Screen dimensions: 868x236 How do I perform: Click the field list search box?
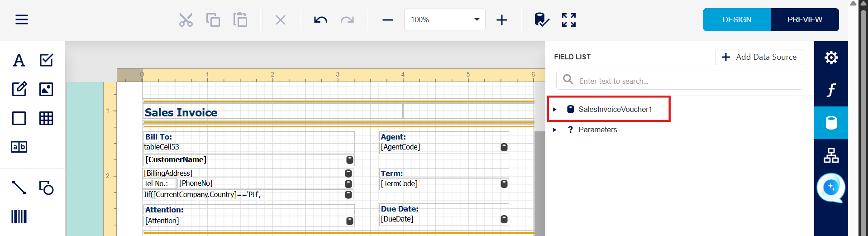pos(679,81)
